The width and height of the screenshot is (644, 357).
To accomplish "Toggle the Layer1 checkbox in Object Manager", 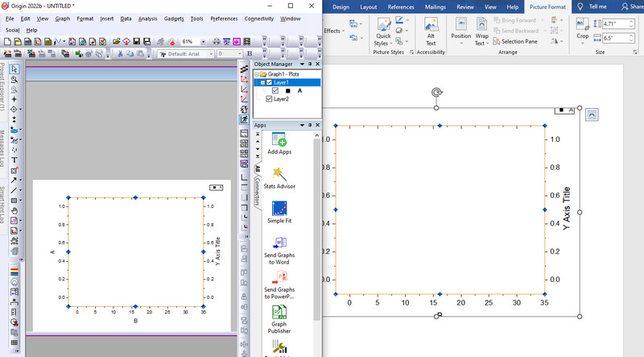I will click(270, 82).
